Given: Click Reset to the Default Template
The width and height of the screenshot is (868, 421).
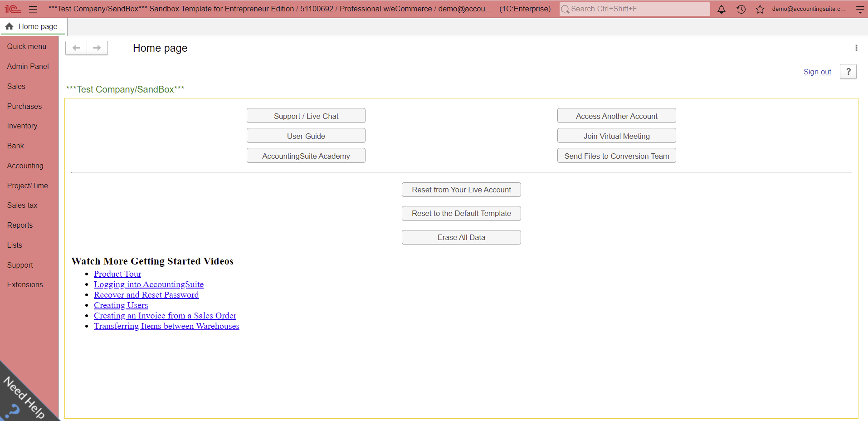Looking at the screenshot, I should 461,213.
